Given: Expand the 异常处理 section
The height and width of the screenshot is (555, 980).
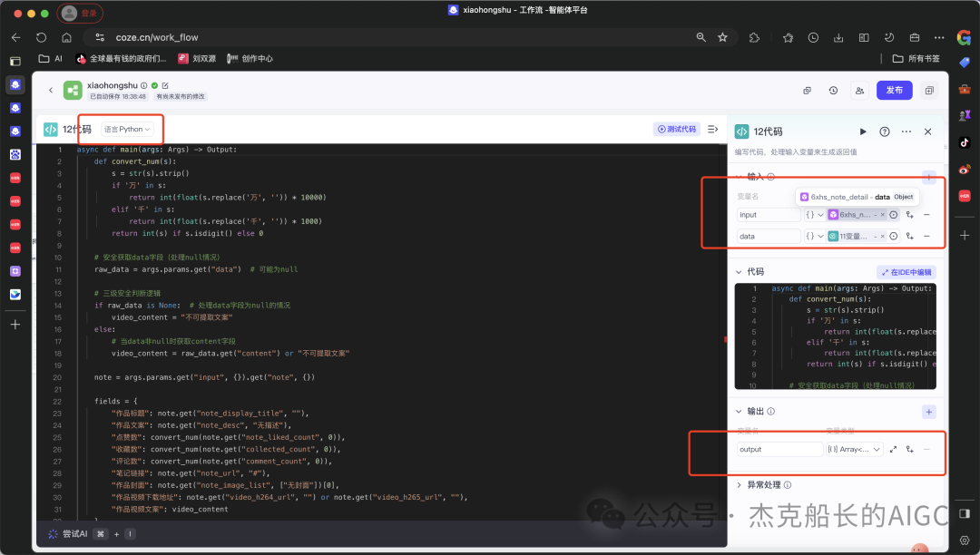Looking at the screenshot, I should (x=739, y=485).
